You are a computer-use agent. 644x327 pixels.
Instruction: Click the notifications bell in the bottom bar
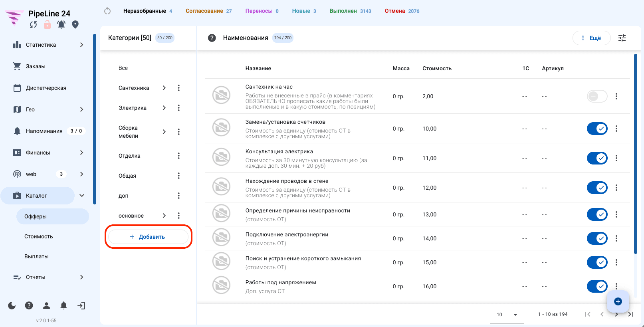(x=63, y=305)
